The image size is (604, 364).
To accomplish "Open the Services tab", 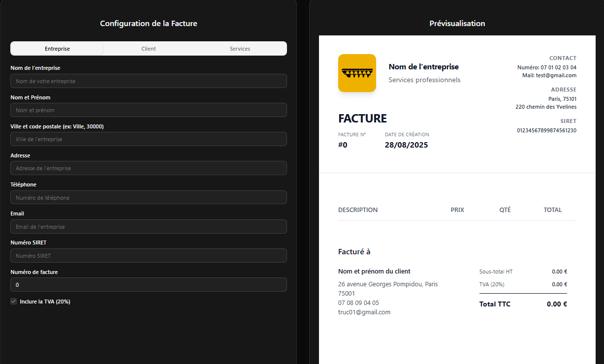I will click(x=240, y=49).
